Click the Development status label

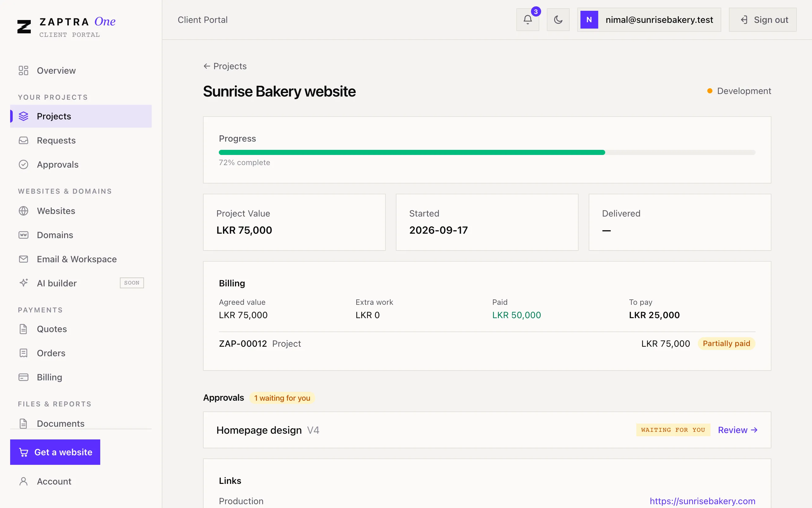[x=739, y=91]
